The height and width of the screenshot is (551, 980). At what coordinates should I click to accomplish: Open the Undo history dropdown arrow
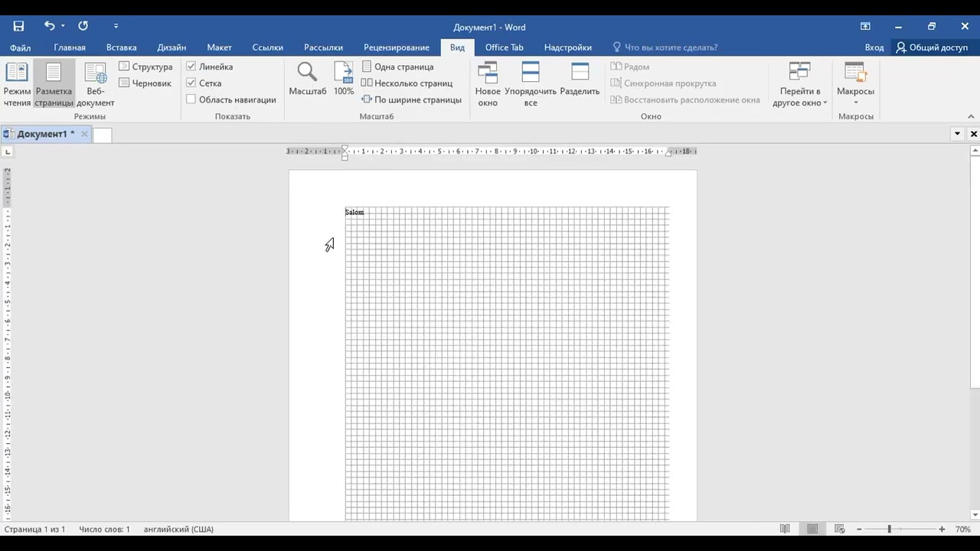click(63, 26)
